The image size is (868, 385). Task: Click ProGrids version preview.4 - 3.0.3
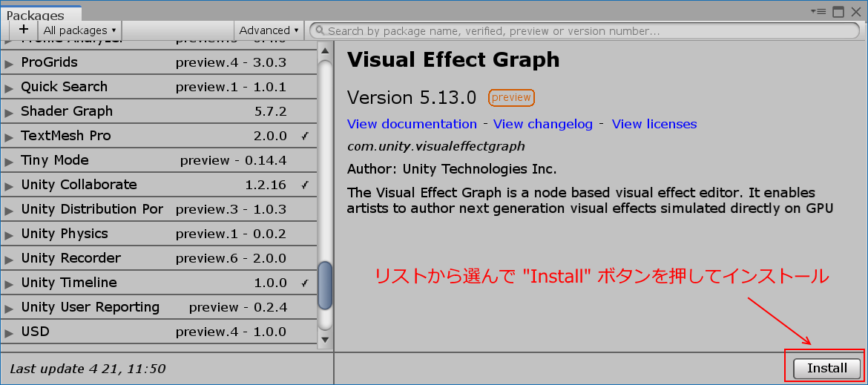[x=231, y=63]
